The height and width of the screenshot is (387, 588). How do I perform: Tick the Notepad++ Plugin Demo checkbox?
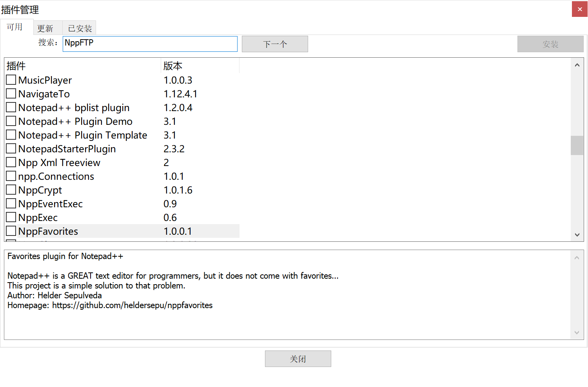11,121
